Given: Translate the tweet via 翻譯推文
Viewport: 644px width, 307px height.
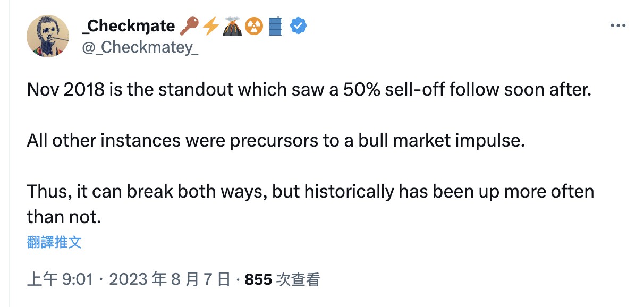Looking at the screenshot, I should tap(54, 243).
